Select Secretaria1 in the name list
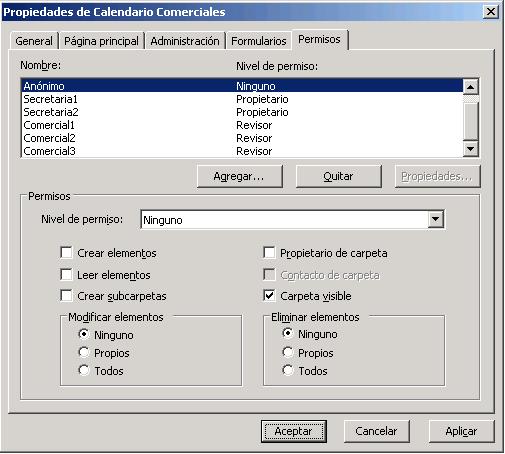Viewport: 505px width, 454px height. coord(242,99)
